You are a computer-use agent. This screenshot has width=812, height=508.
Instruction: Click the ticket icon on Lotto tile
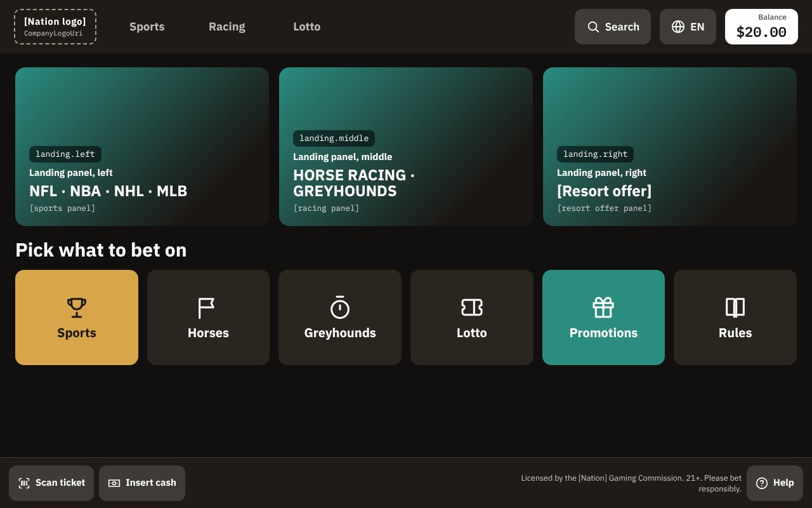472,308
